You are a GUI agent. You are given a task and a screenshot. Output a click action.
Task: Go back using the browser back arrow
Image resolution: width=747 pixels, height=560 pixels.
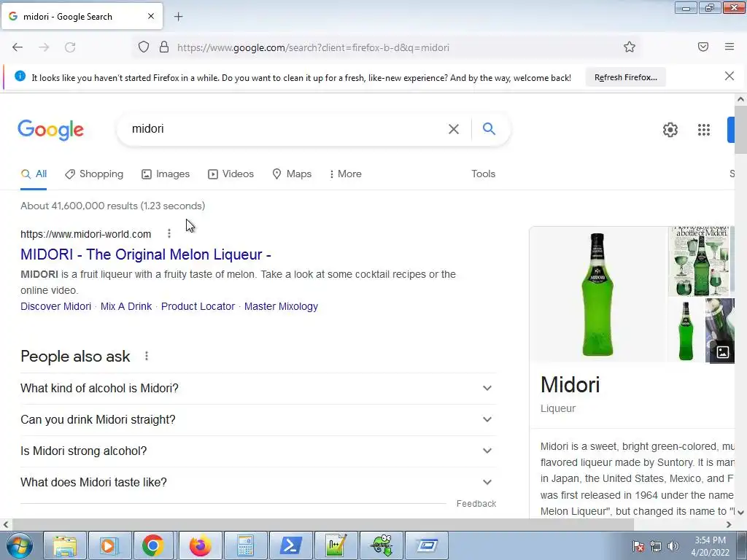tap(18, 47)
